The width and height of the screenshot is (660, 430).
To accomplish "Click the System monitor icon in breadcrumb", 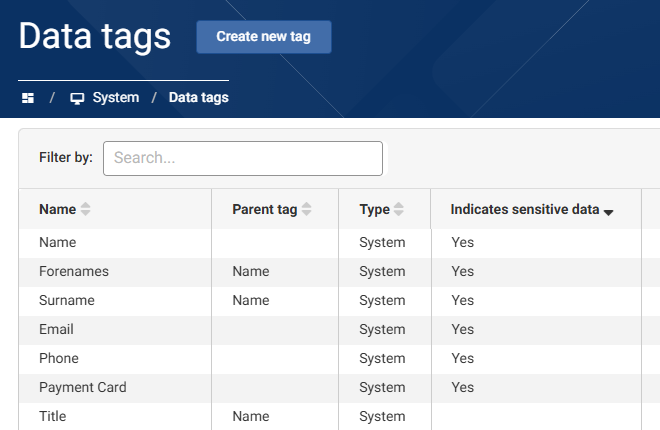I will click(77, 98).
